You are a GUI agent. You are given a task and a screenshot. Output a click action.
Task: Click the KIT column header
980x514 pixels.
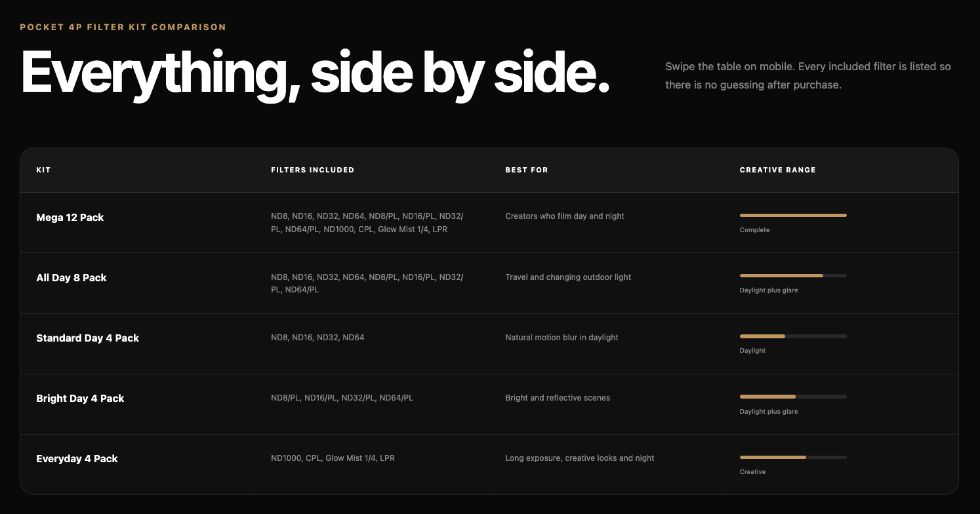click(x=43, y=170)
